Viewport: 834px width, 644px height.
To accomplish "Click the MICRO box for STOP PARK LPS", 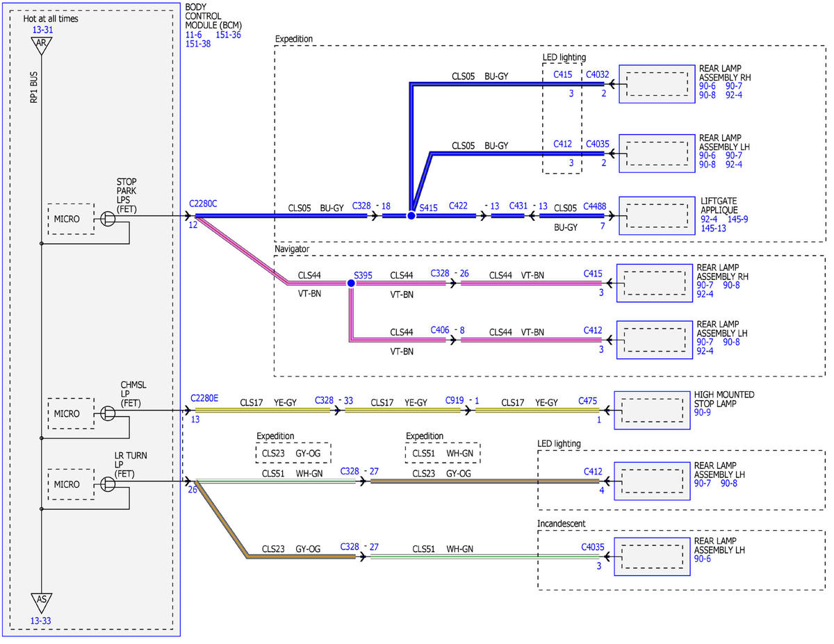I will pyautogui.click(x=71, y=219).
